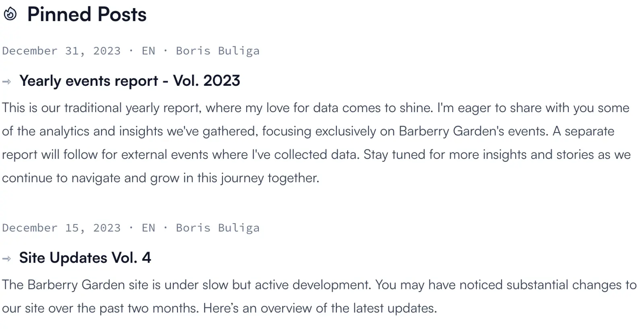
Task: Click the dot separator after December 15, 2023
Action: [x=131, y=228]
